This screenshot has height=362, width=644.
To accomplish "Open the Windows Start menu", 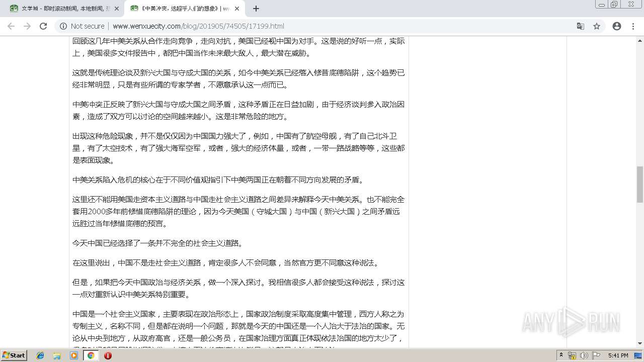I will coord(14,355).
